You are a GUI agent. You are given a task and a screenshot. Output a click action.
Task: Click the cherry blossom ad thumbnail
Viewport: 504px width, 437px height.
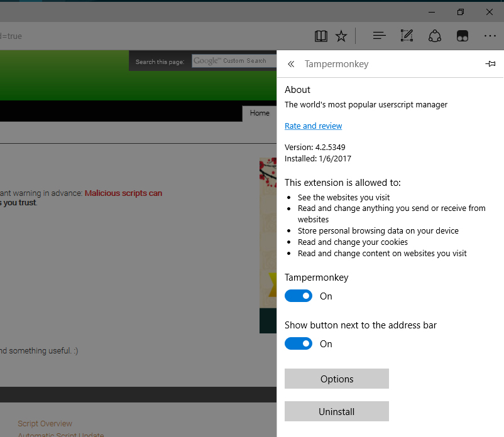click(x=268, y=245)
